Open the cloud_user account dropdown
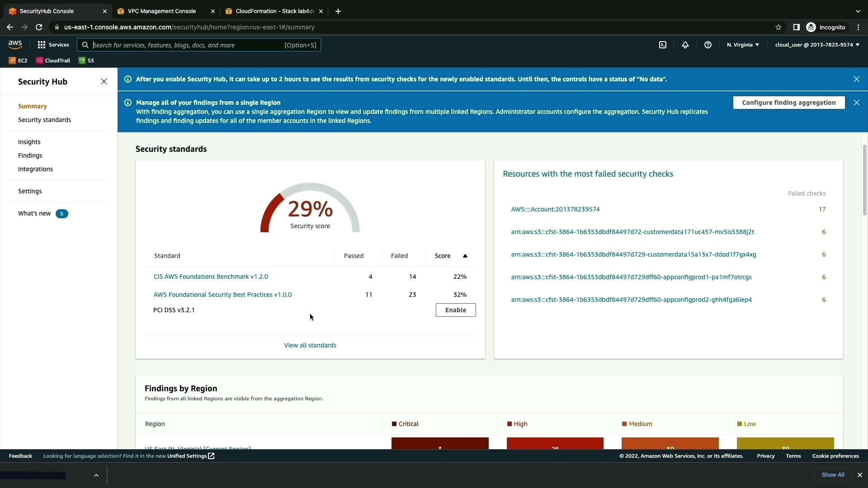The height and width of the screenshot is (488, 868). 817,45
